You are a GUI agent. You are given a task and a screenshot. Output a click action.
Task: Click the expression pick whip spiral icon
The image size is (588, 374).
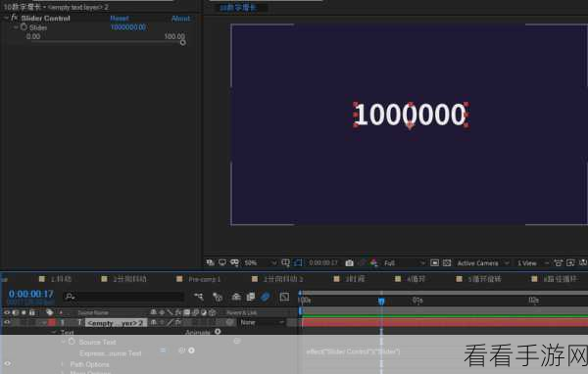click(181, 351)
